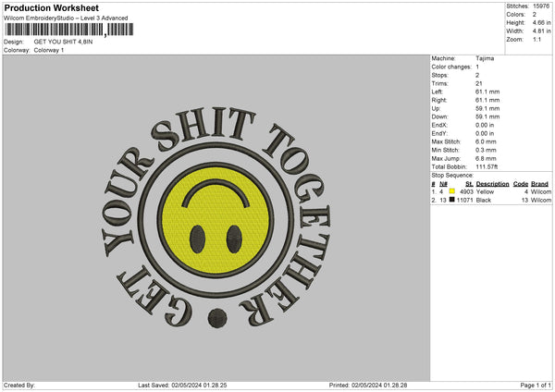
Task: Select the Trims value '21'
Action: tap(479, 83)
